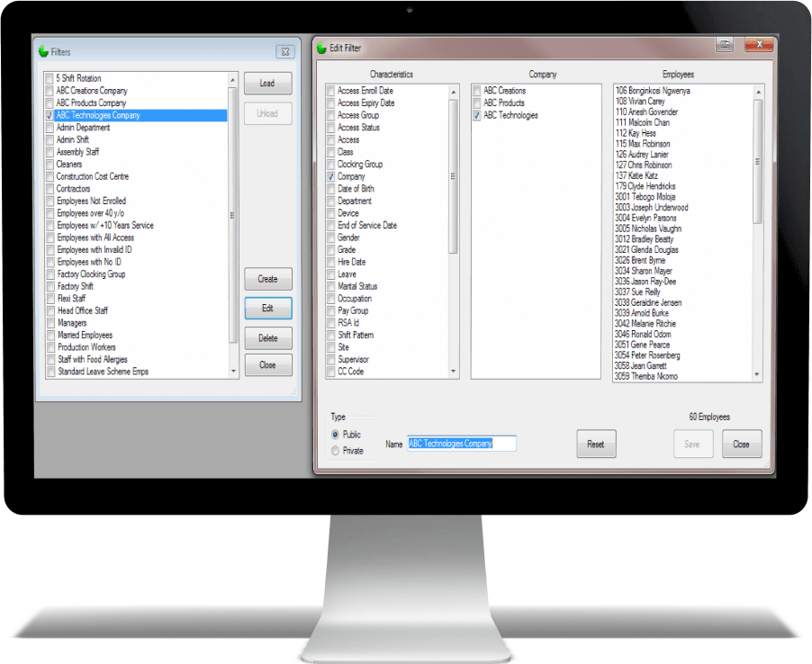This screenshot has height=664, width=812.
Task: Click the green app icon in Filters title bar
Action: tap(42, 52)
